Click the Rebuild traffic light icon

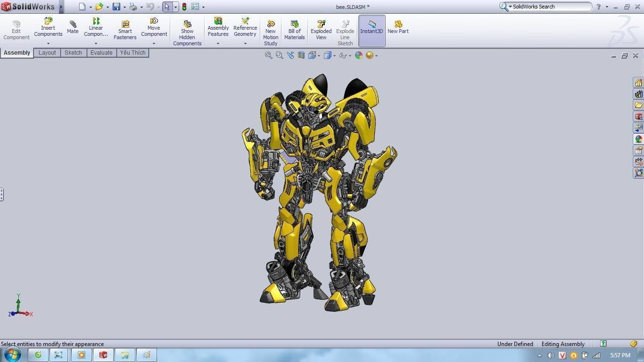184,7
